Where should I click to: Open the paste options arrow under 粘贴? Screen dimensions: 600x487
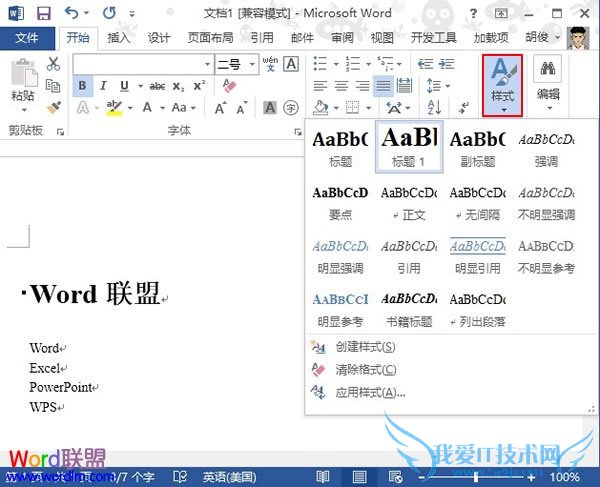point(24,111)
